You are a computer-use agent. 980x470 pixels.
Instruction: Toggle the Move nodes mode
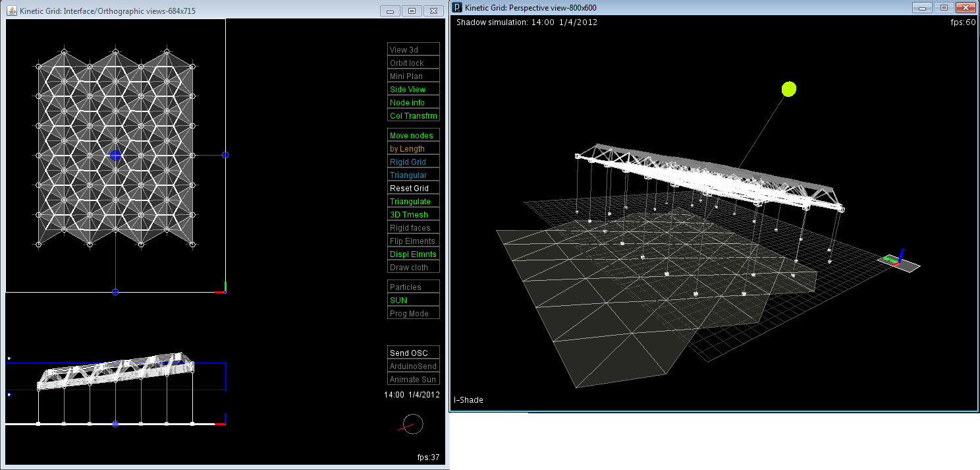pyautogui.click(x=413, y=135)
